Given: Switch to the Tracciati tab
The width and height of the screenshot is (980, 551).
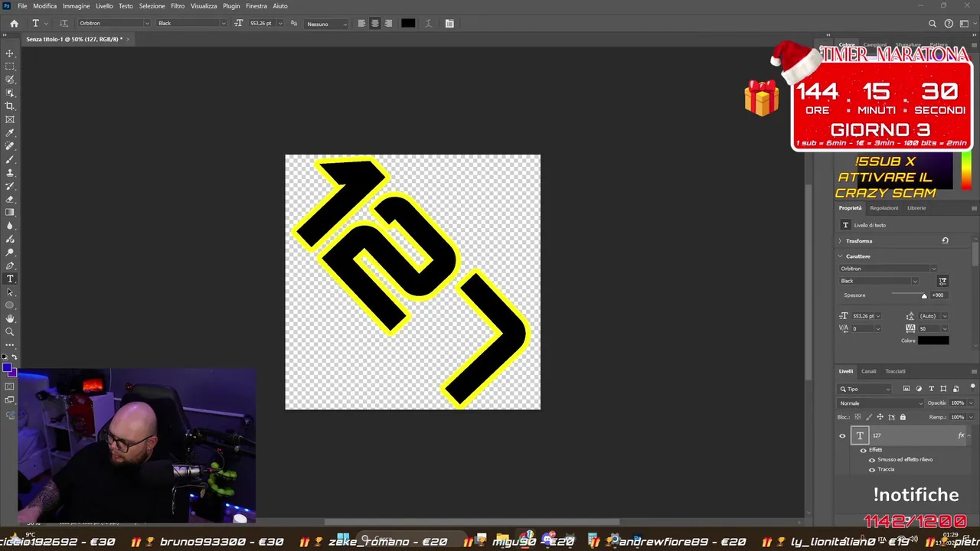Looking at the screenshot, I should click(895, 371).
